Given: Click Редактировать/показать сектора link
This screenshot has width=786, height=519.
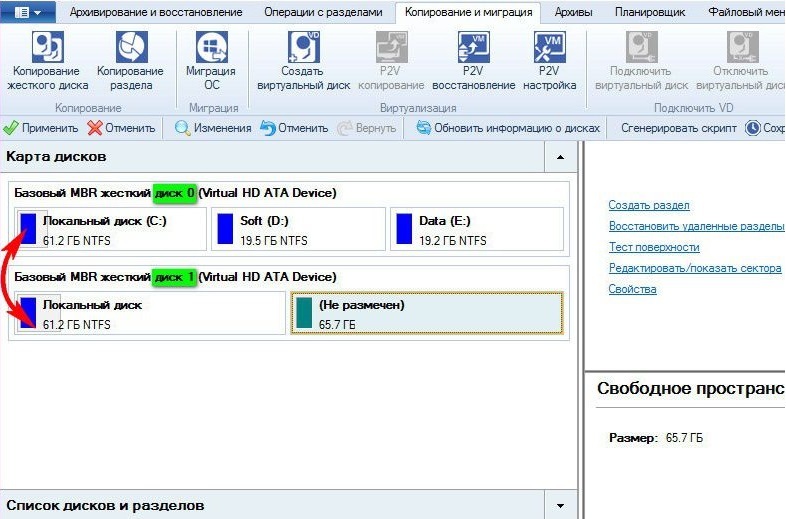Looking at the screenshot, I should [695, 268].
